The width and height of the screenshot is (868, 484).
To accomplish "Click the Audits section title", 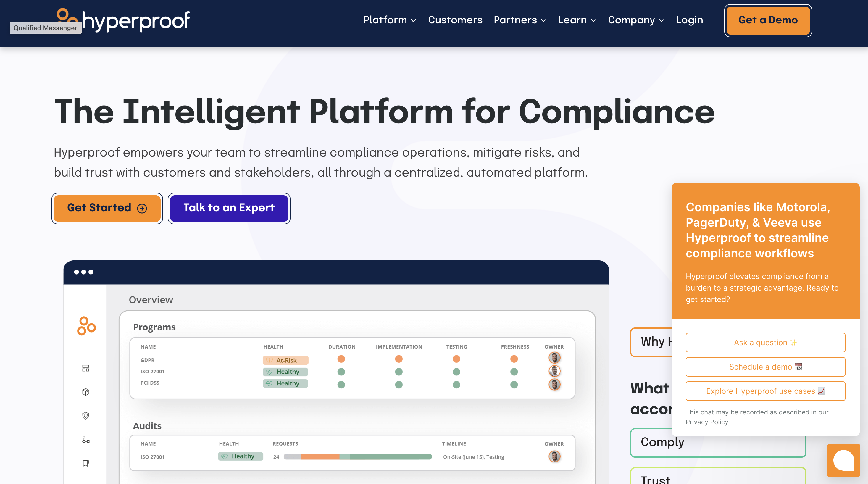I will [147, 426].
